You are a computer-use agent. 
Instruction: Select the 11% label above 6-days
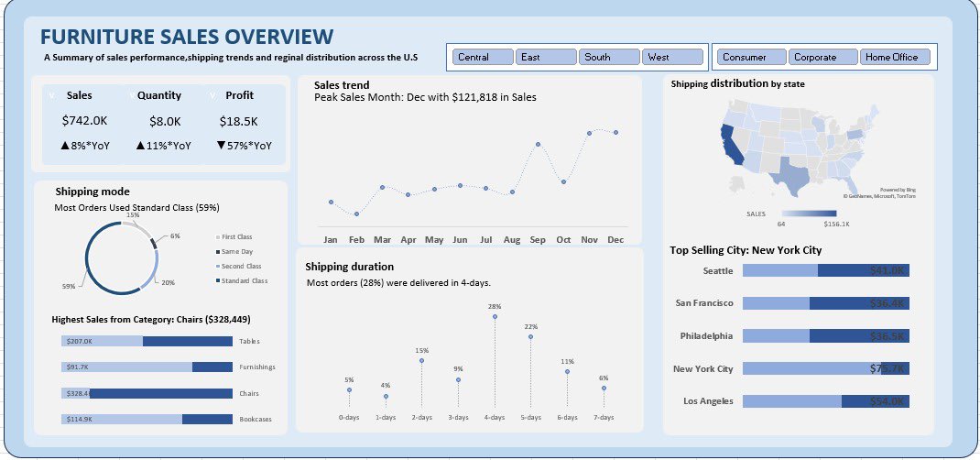point(568,361)
